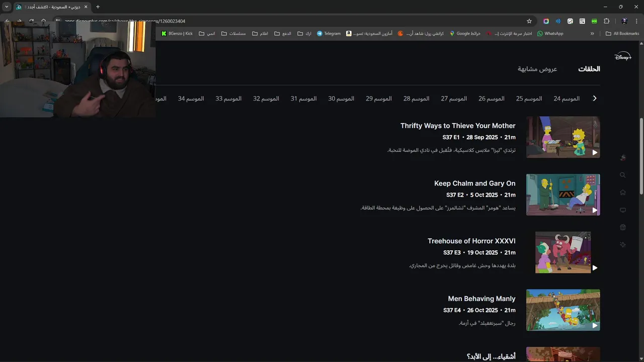Open the ارك bookmarks folder
The image size is (644, 362).
pos(304,34)
